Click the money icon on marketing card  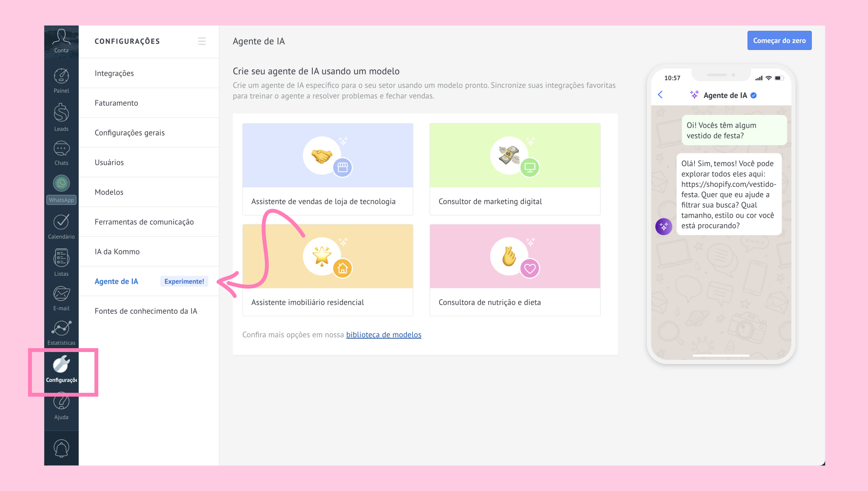click(x=509, y=156)
